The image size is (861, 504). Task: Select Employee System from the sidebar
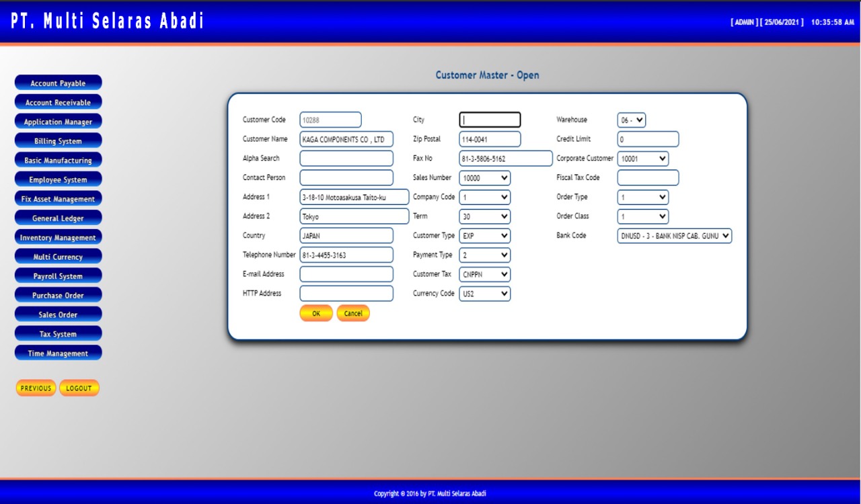point(58,179)
